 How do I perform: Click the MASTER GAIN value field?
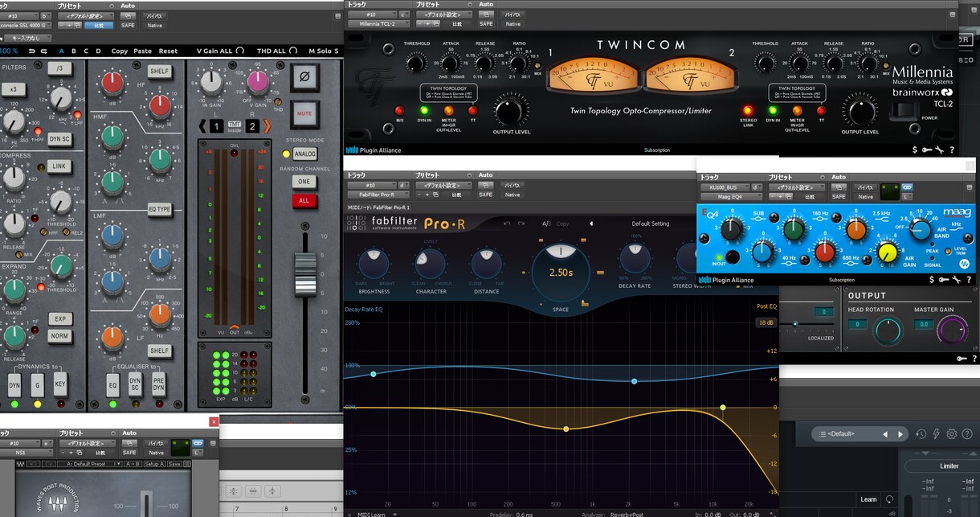coord(924,324)
